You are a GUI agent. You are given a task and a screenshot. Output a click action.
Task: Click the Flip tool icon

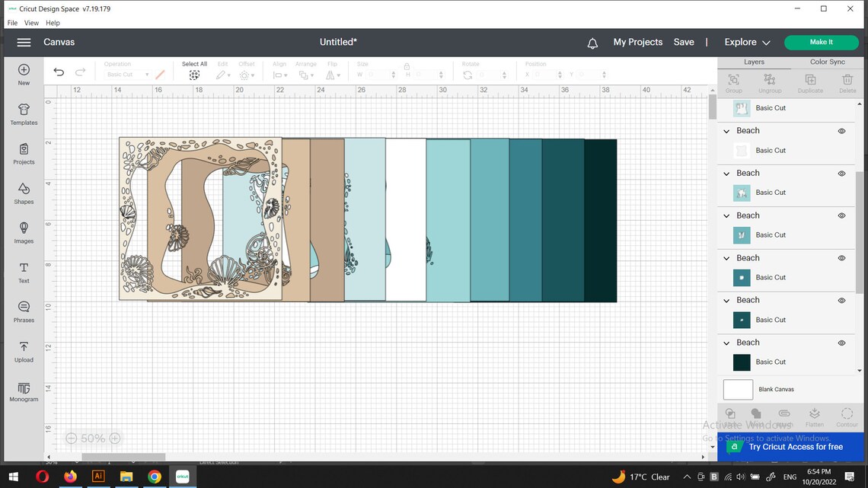330,75
